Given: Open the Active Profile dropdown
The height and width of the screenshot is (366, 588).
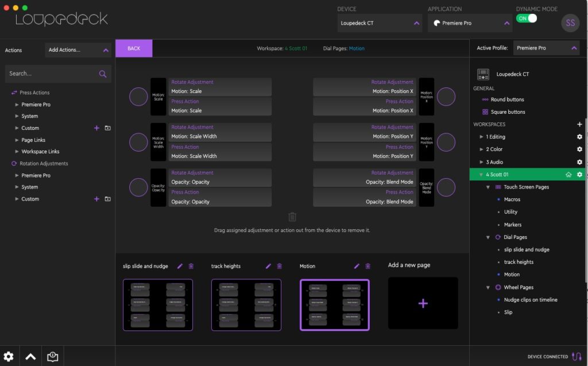Looking at the screenshot, I should [546, 48].
